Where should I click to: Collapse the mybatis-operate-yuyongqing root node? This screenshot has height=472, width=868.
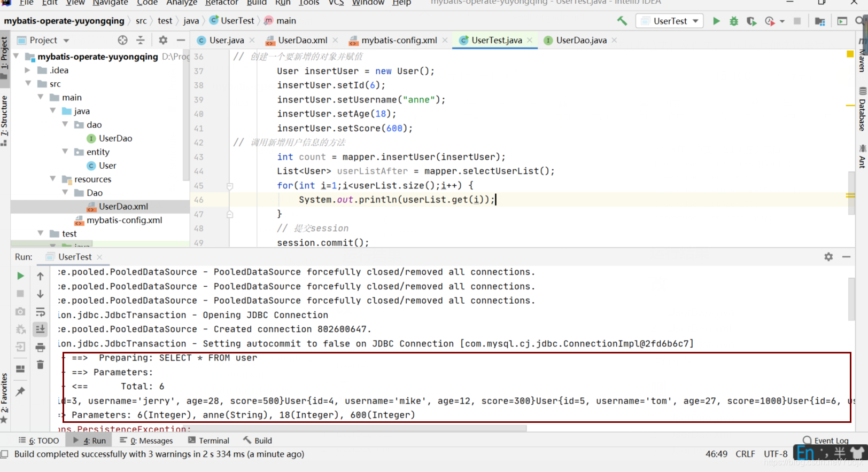click(16, 56)
